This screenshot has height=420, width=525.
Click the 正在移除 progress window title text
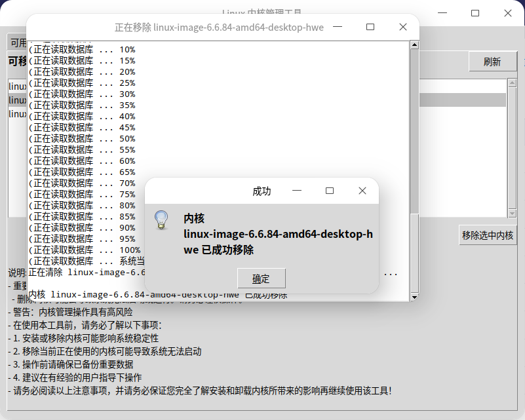tap(219, 27)
